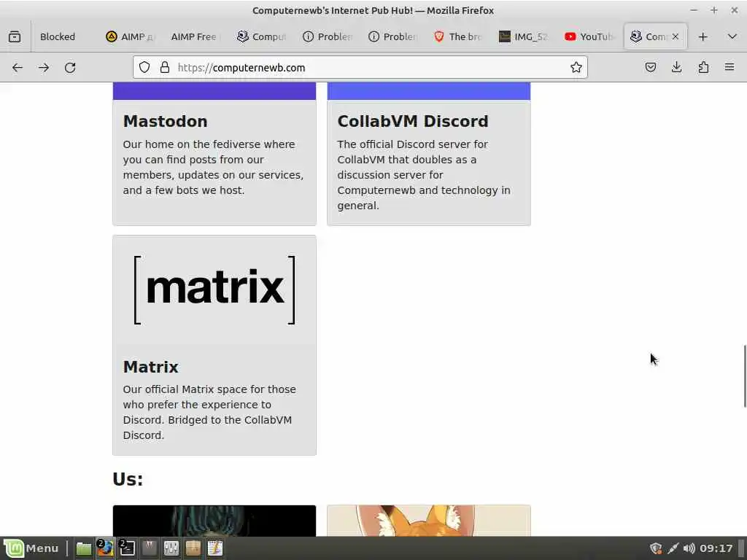Screen dimensions: 747x560
Task: Open the volume speaker tray icon
Action: click(x=689, y=548)
